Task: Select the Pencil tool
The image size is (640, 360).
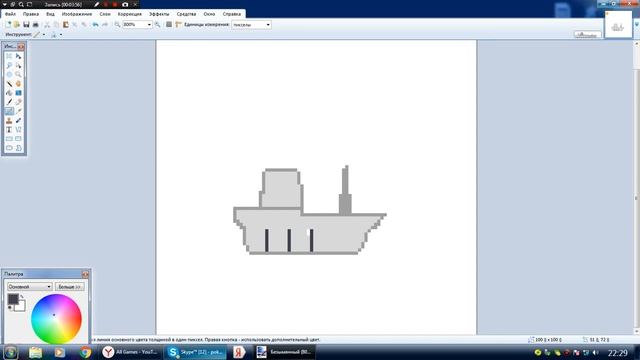Action: pos(9,111)
